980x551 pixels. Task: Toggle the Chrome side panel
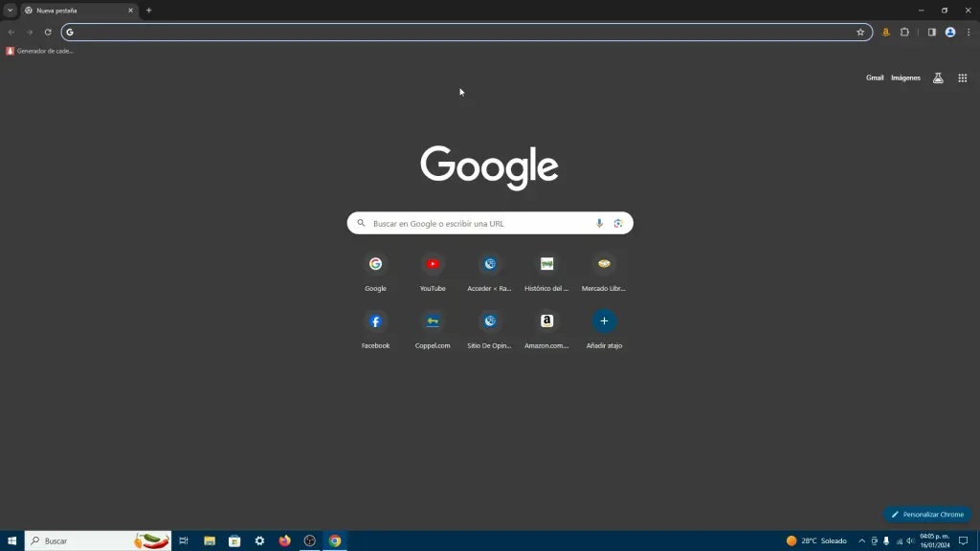(931, 32)
